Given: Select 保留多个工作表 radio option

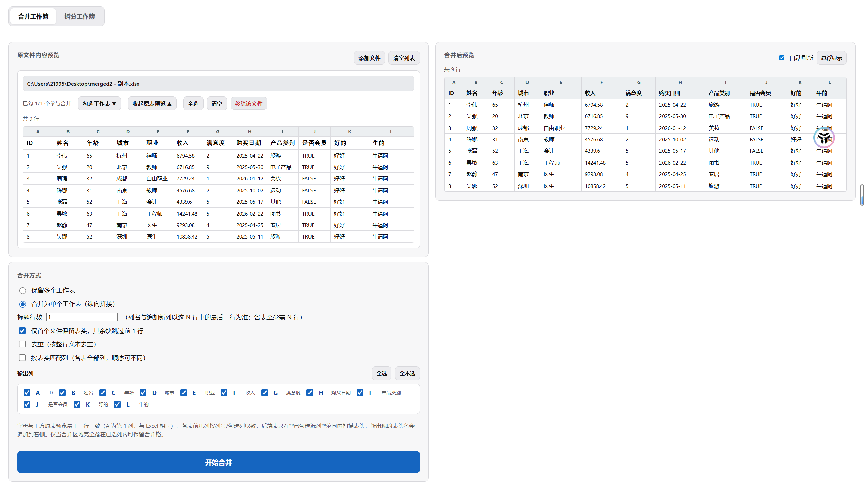Looking at the screenshot, I should pos(23,290).
